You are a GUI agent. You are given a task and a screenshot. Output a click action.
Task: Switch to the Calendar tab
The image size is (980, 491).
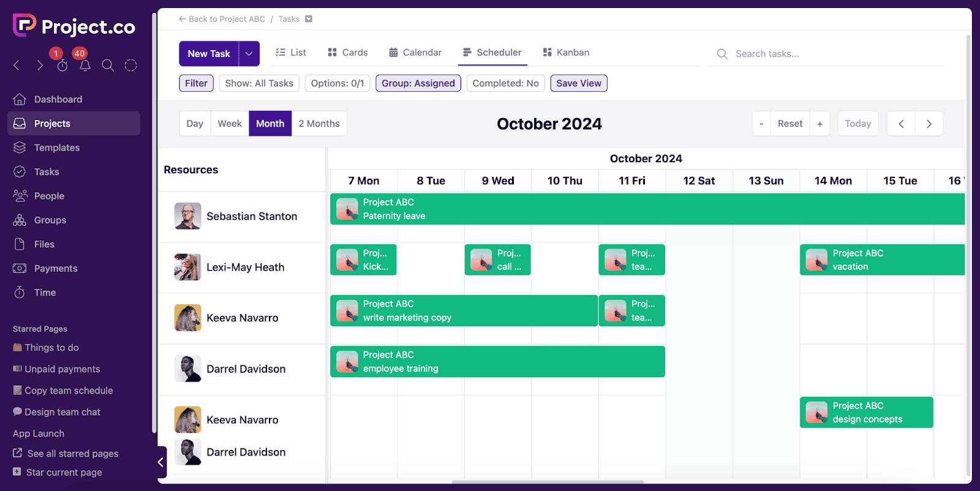[415, 53]
